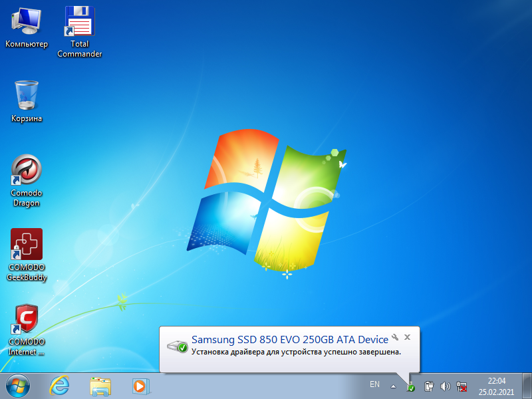Screen dimensions: 532x399
Task: Click the Samsung SSD 850 EVO title
Action: point(290,339)
